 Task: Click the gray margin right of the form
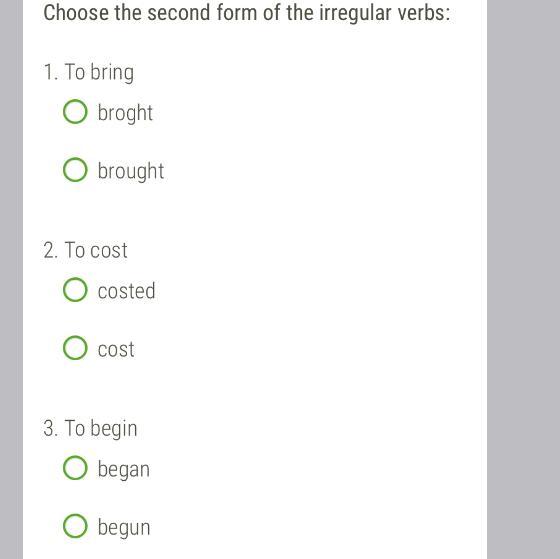coord(524,279)
